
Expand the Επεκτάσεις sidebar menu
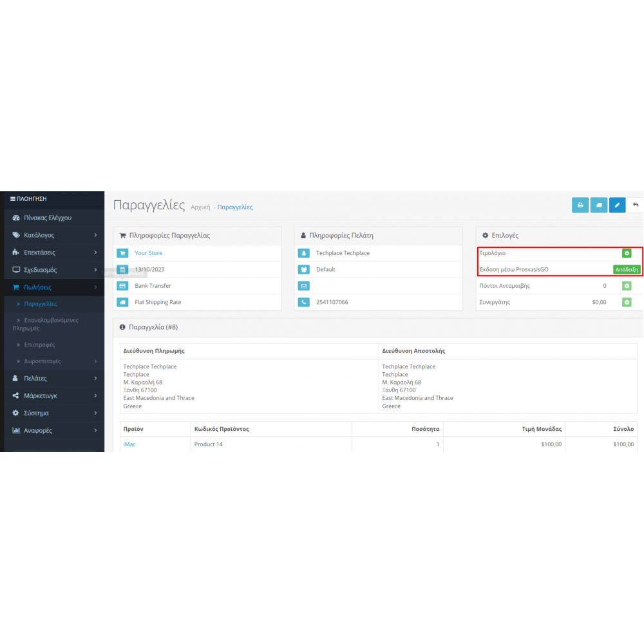[54, 252]
